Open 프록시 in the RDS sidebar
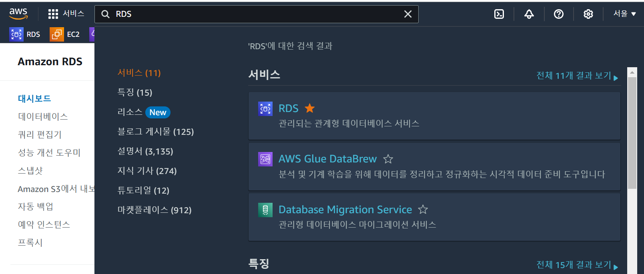Viewport: 644px width, 274px height. pyautogui.click(x=30, y=242)
